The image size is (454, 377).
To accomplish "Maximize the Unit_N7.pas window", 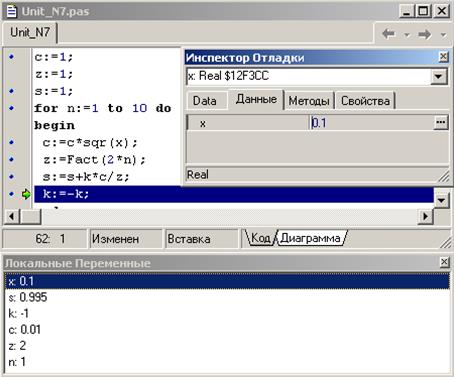I will coord(423,11).
